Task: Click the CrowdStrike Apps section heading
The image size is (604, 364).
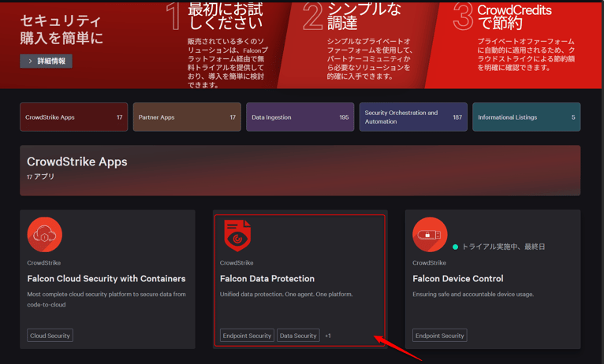Action: (77, 162)
